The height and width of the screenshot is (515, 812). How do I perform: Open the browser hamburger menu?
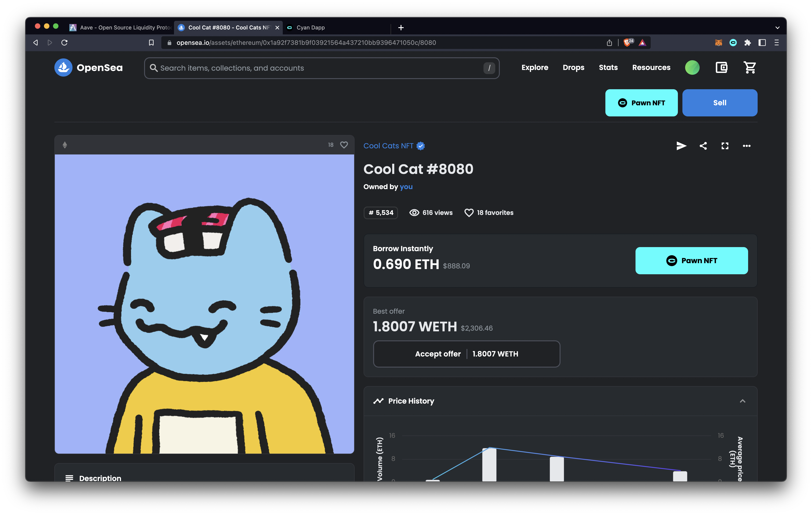pos(777,43)
